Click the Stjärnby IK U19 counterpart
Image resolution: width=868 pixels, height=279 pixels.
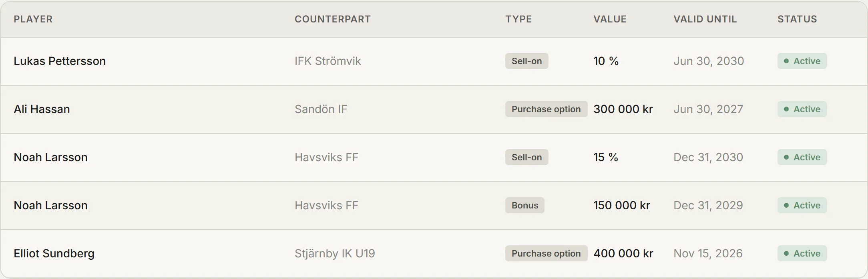(x=335, y=253)
